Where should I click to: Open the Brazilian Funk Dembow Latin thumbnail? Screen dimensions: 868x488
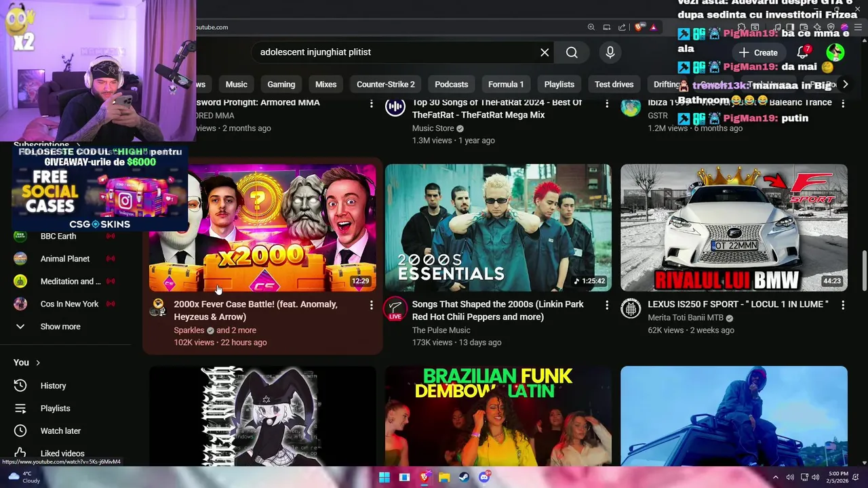coord(498,416)
